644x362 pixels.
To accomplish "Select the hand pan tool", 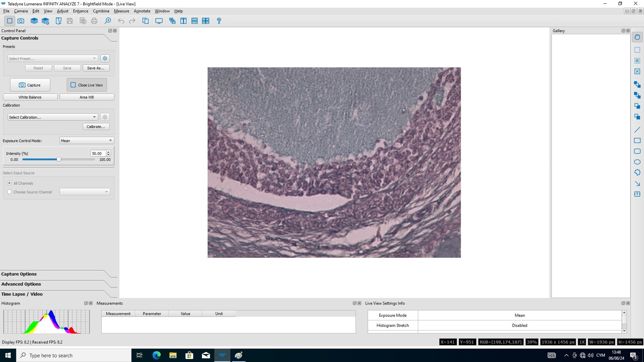I will (637, 37).
